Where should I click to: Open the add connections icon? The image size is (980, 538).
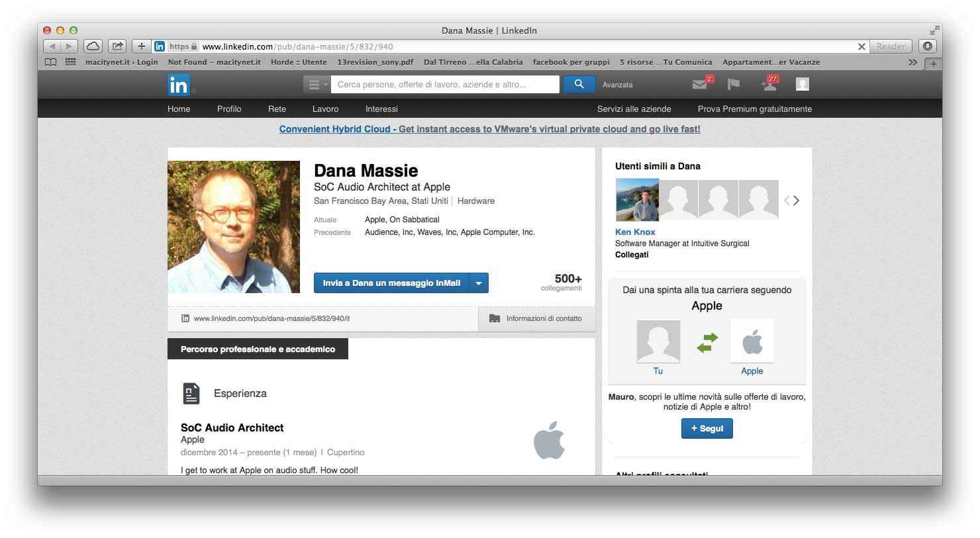click(x=769, y=84)
